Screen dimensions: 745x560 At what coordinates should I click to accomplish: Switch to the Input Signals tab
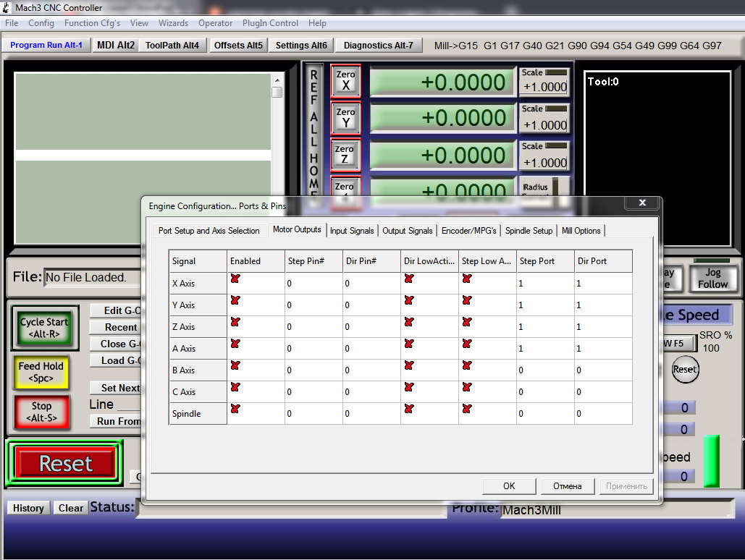(x=352, y=230)
